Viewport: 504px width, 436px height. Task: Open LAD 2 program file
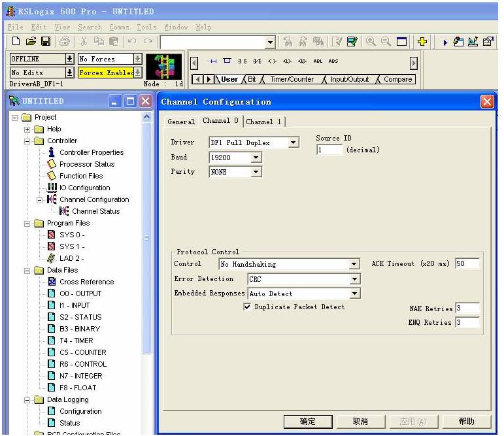71,258
